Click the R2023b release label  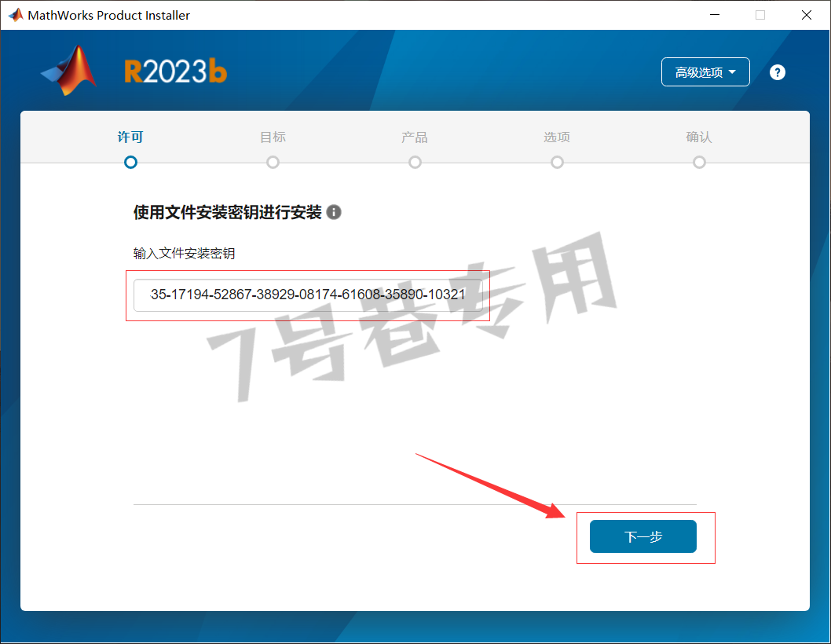point(175,71)
